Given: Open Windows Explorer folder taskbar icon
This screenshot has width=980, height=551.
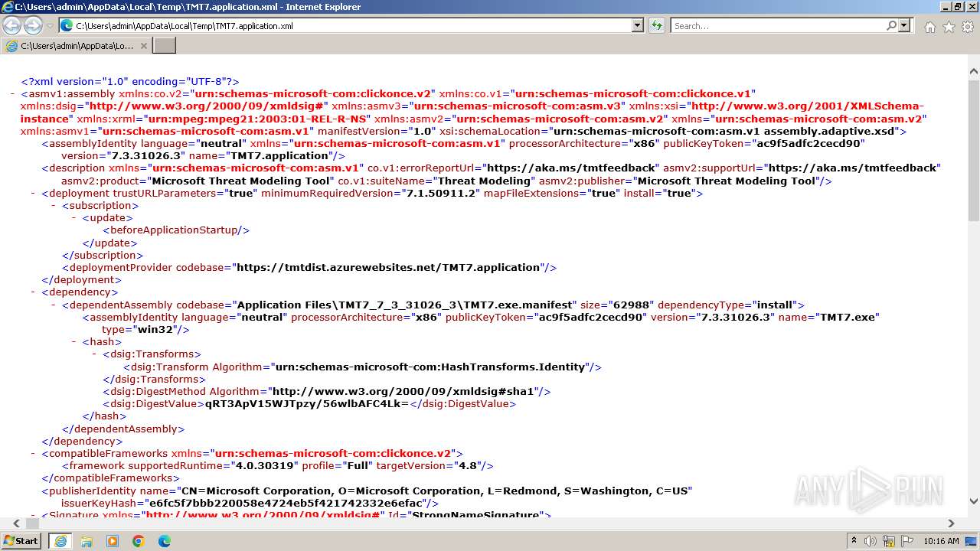Looking at the screenshot, I should pyautogui.click(x=87, y=541).
